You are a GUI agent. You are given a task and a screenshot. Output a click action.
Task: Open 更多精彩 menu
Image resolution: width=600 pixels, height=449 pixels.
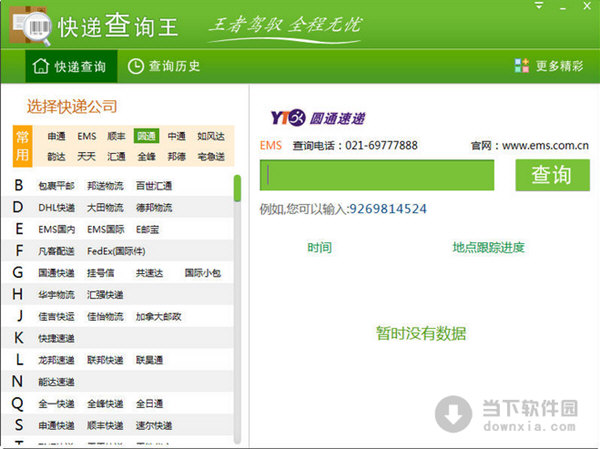point(549,66)
